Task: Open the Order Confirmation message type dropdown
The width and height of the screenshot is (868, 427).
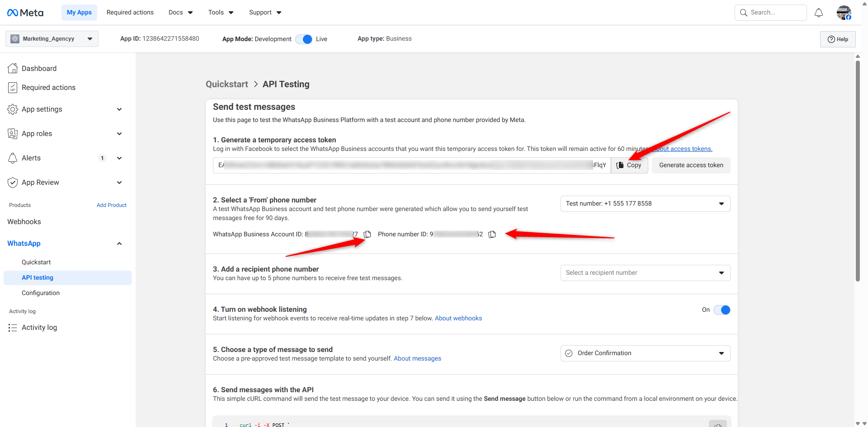Action: click(645, 353)
